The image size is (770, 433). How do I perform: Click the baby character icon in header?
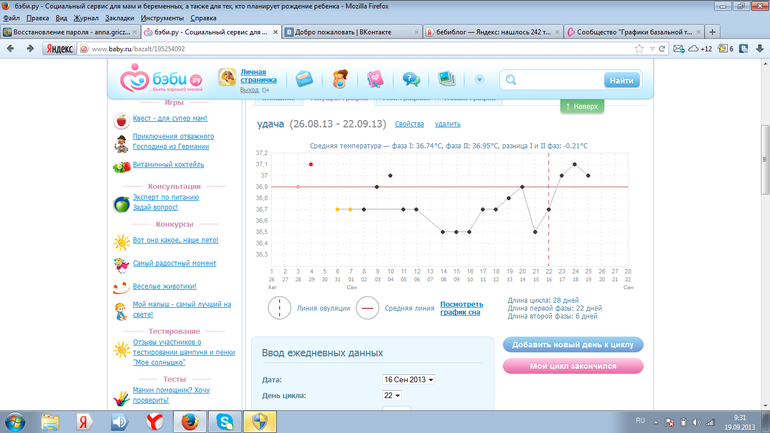click(x=340, y=79)
